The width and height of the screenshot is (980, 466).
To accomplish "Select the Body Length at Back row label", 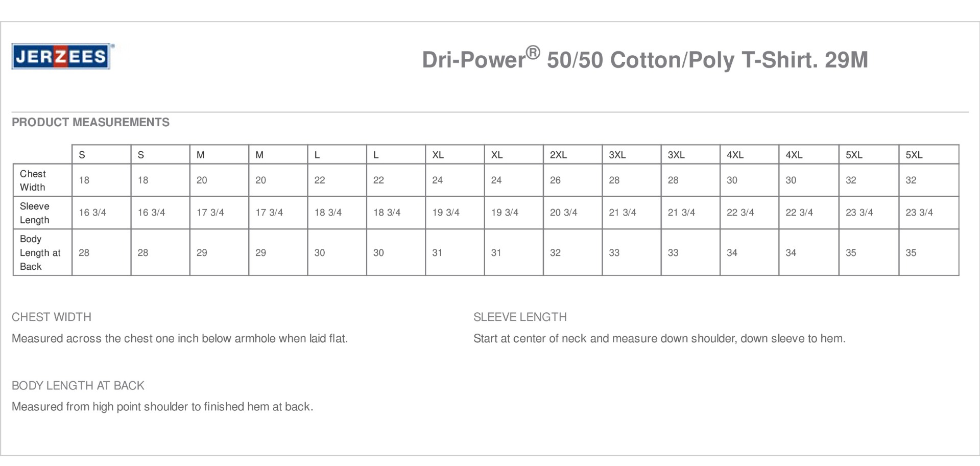I will click(40, 252).
